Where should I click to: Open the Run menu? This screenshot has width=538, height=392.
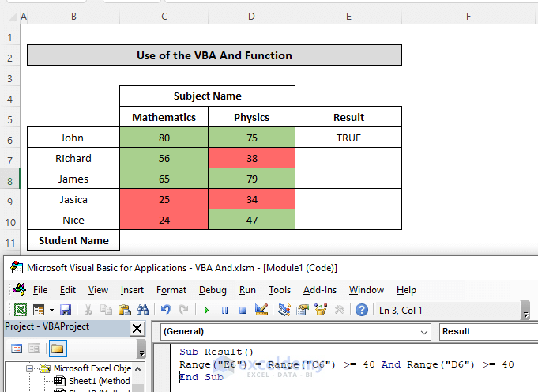tap(247, 290)
